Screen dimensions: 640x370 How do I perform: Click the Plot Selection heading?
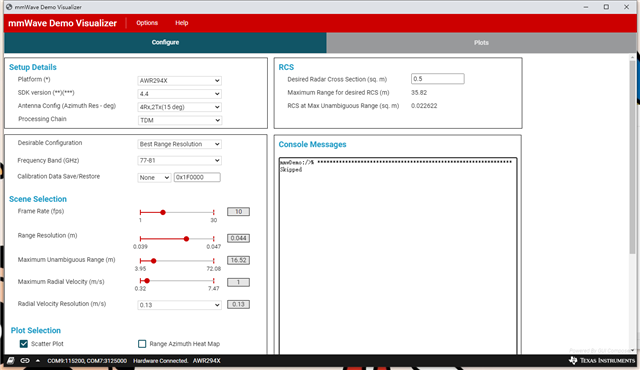pyautogui.click(x=36, y=330)
